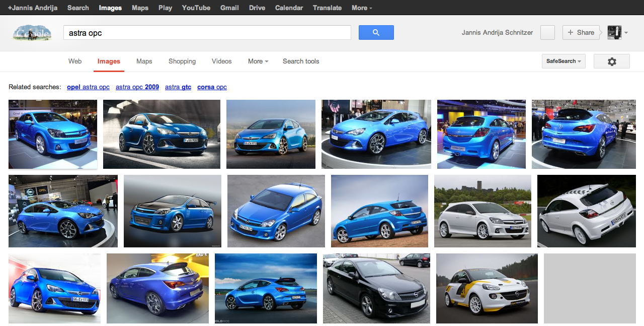This screenshot has height=326, width=644.
Task: Open first-row thumbnail of blue Astra outdoors under sky
Action: pyautogui.click(x=271, y=134)
